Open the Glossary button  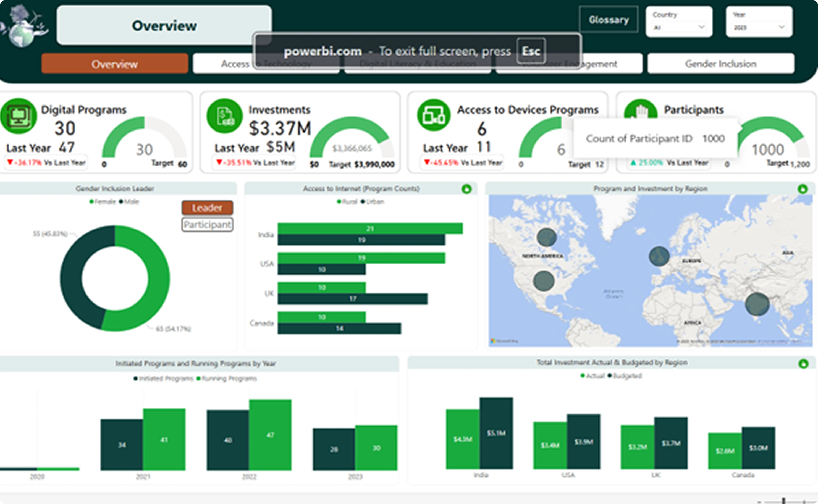pos(609,20)
